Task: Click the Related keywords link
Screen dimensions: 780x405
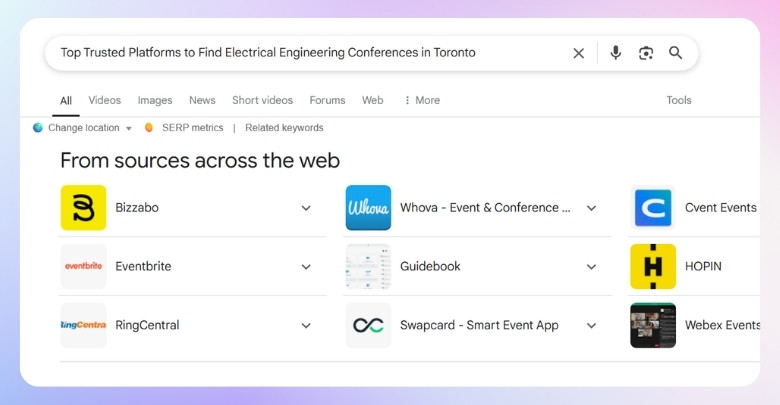Action: click(284, 128)
